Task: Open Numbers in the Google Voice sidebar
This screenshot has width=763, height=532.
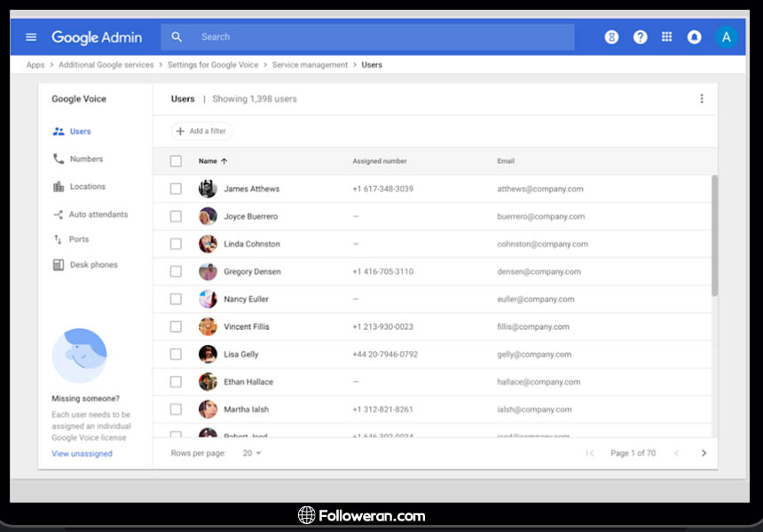Action: point(86,160)
